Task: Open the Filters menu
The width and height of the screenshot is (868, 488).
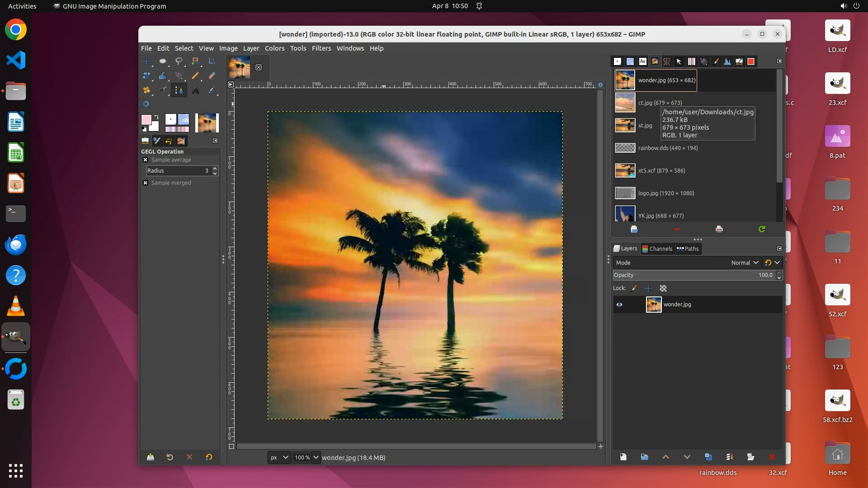Action: [x=321, y=48]
